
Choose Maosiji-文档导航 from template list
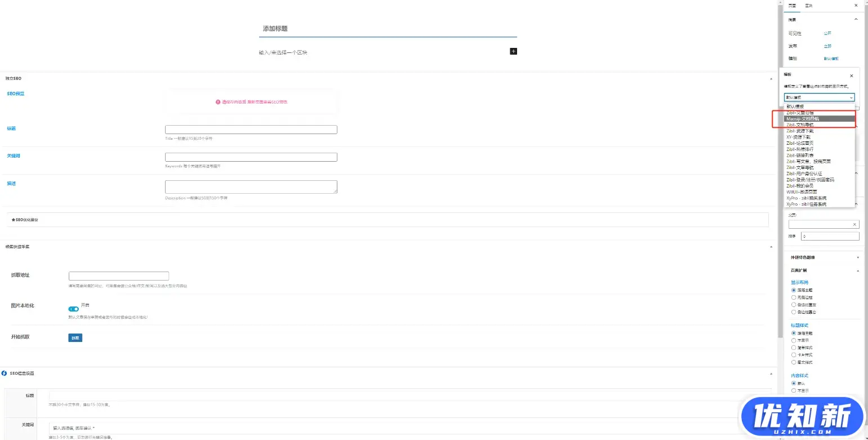coord(819,119)
